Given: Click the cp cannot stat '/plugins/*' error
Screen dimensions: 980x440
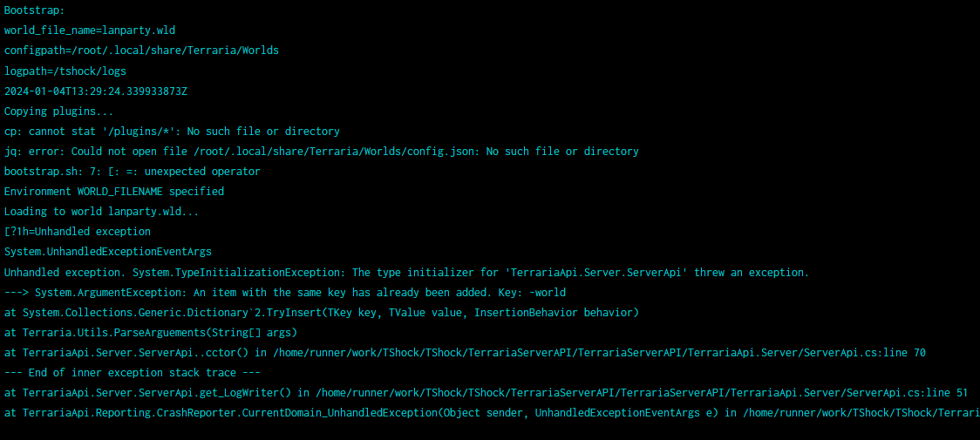Looking at the screenshot, I should (172, 132).
